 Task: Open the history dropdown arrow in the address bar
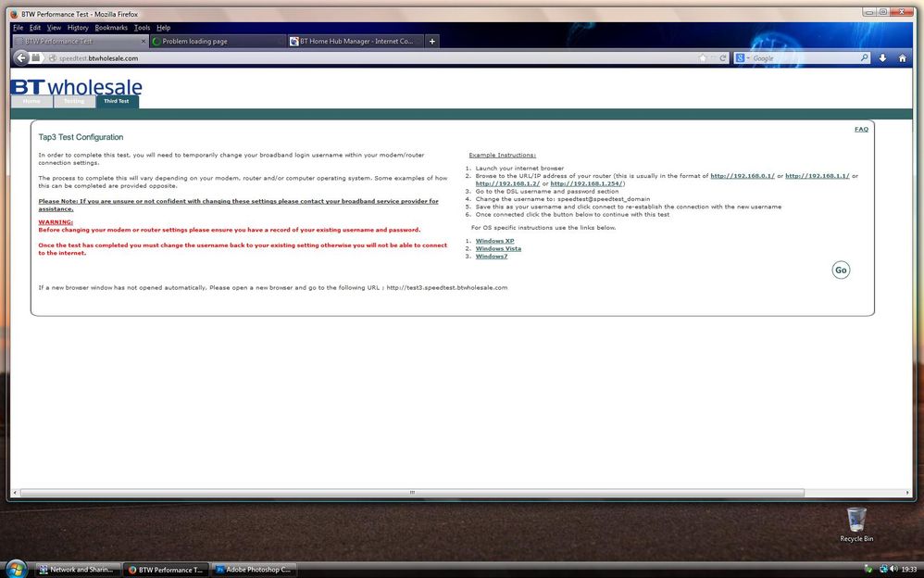pos(713,57)
